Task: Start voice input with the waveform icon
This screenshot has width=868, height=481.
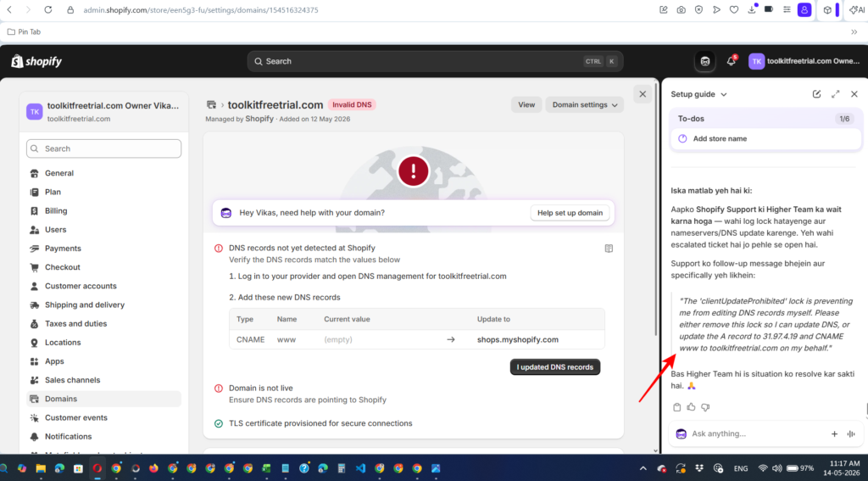Action: click(x=851, y=433)
